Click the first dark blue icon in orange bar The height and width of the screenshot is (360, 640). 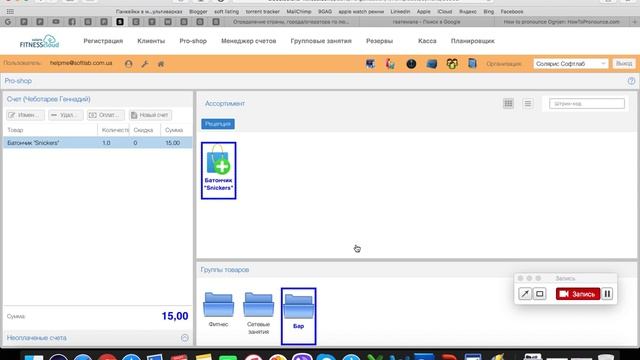point(370,64)
